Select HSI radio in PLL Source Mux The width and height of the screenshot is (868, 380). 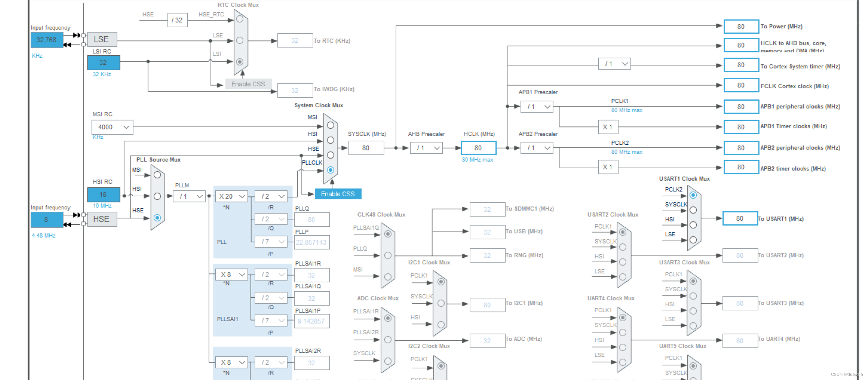click(x=157, y=196)
